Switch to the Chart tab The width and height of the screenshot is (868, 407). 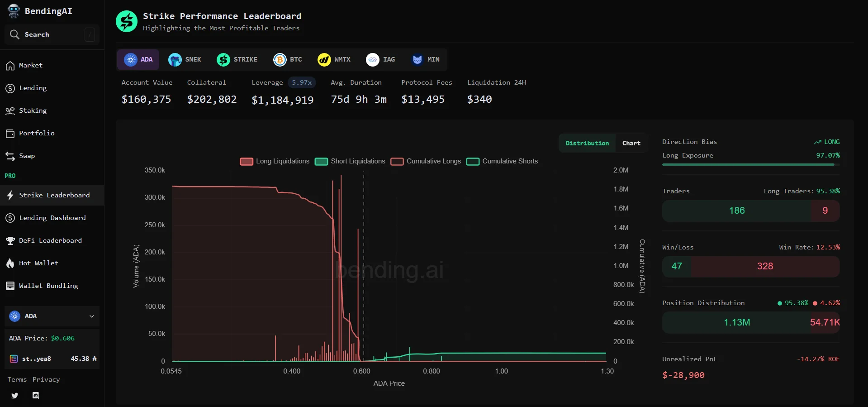pos(631,143)
